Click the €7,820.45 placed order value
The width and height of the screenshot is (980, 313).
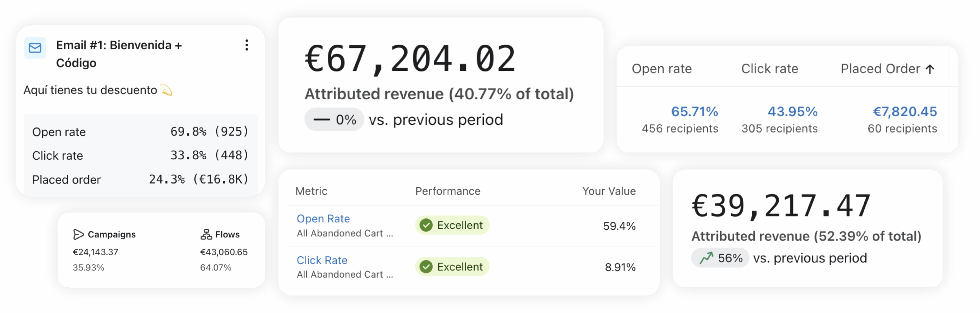point(905,112)
